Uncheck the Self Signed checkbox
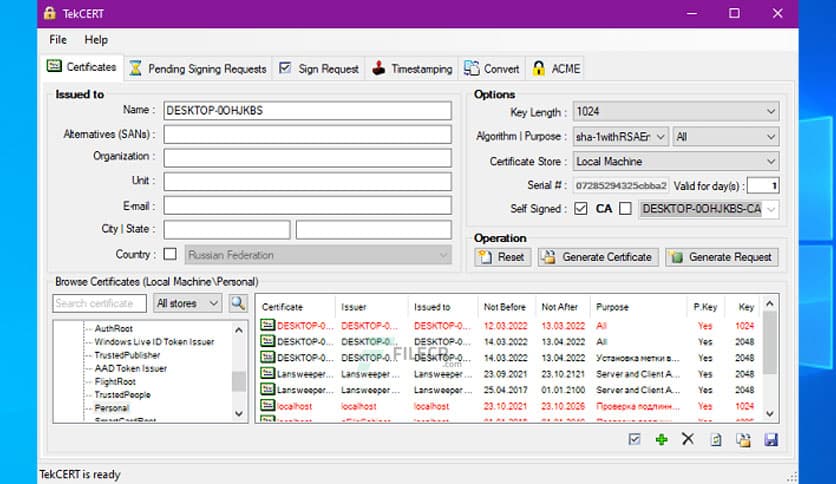 [581, 208]
